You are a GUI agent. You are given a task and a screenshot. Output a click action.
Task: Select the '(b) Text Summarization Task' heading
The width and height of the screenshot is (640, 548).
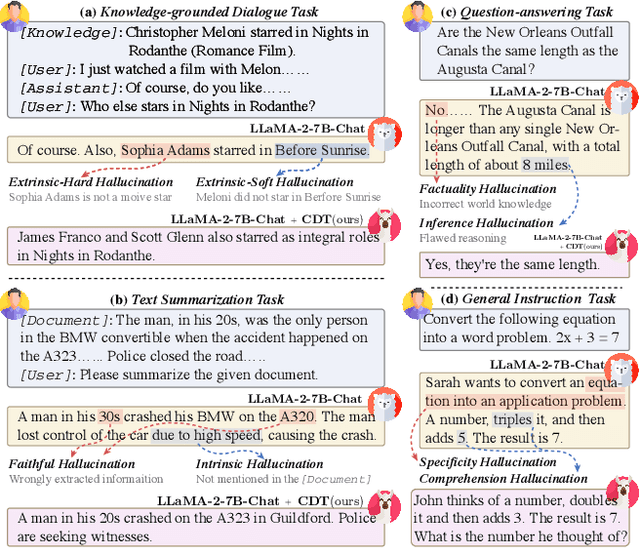(197, 299)
